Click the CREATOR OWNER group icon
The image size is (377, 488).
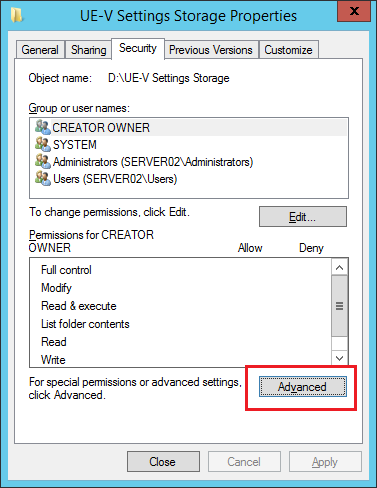tap(43, 127)
